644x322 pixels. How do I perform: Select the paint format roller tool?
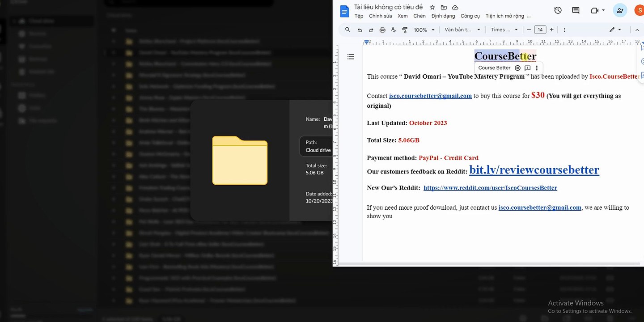click(x=405, y=30)
